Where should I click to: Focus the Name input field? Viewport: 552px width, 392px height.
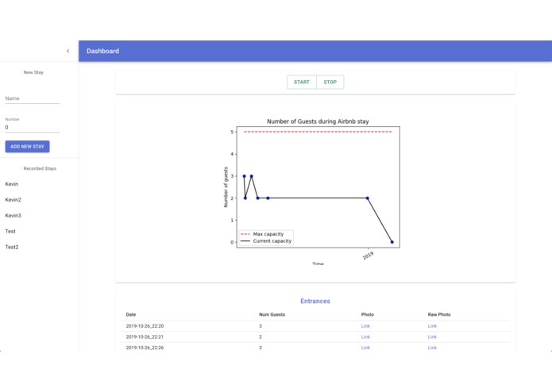[x=33, y=98]
